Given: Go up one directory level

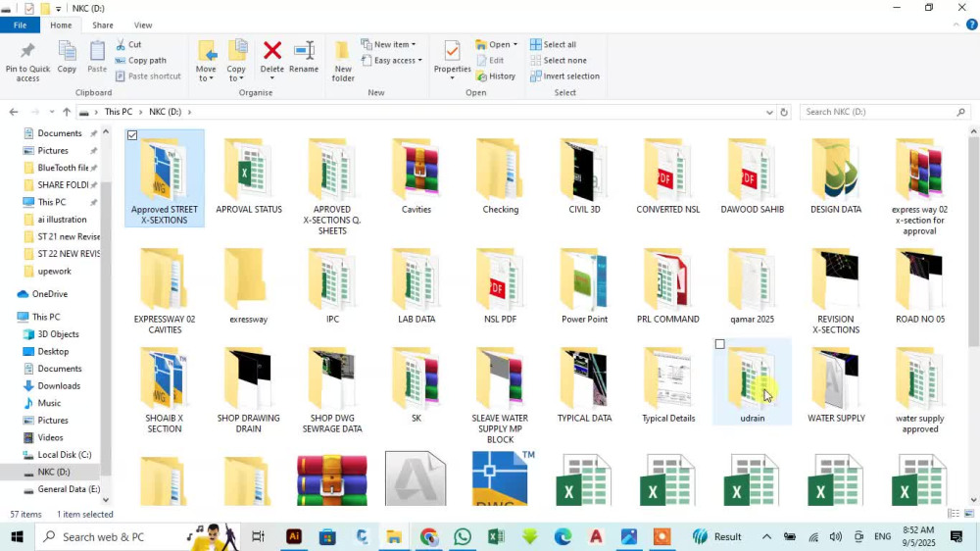Looking at the screenshot, I should point(67,112).
